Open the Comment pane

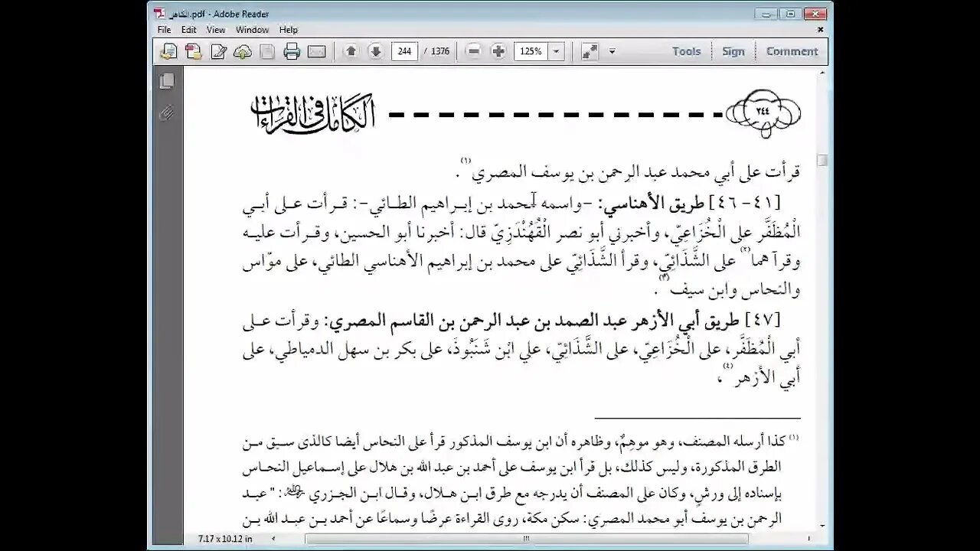coord(792,51)
